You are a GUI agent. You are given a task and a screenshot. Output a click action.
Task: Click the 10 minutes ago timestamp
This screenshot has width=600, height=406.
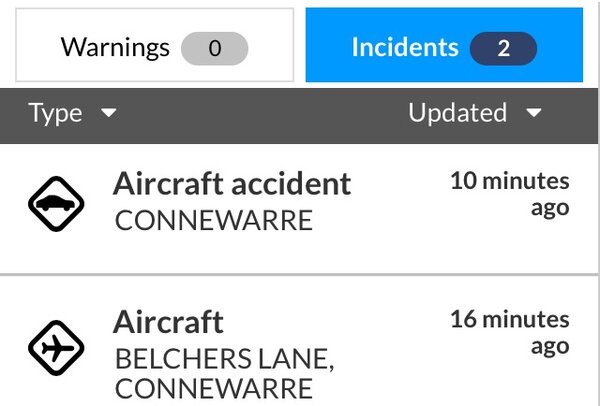[509, 194]
